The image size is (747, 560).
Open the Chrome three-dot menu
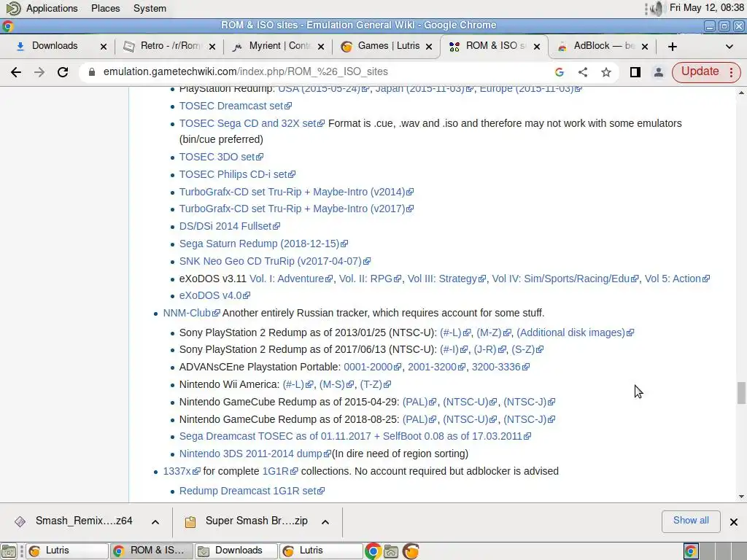[x=731, y=72]
